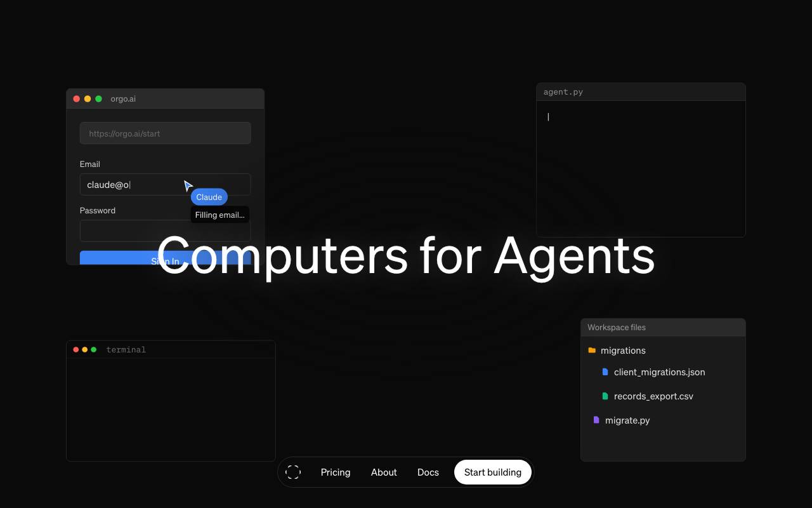Click the Orgo logo icon in nav bar
Viewport: 812px width, 508px height.
pyautogui.click(x=293, y=472)
